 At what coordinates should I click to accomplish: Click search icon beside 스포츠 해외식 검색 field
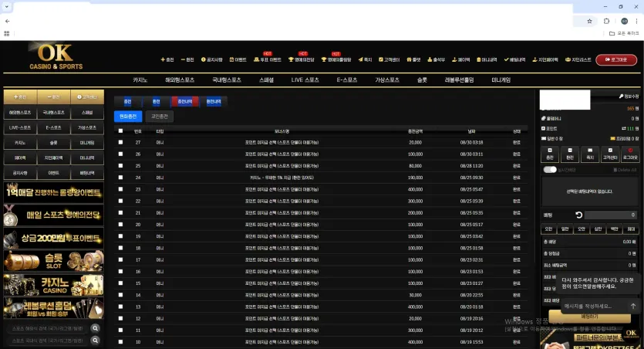click(96, 328)
